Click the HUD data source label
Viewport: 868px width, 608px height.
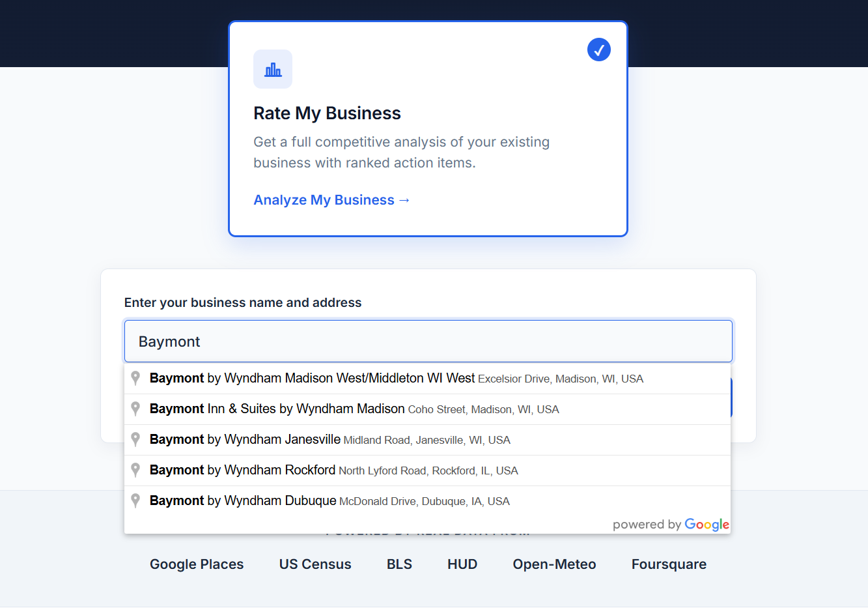[462, 564]
